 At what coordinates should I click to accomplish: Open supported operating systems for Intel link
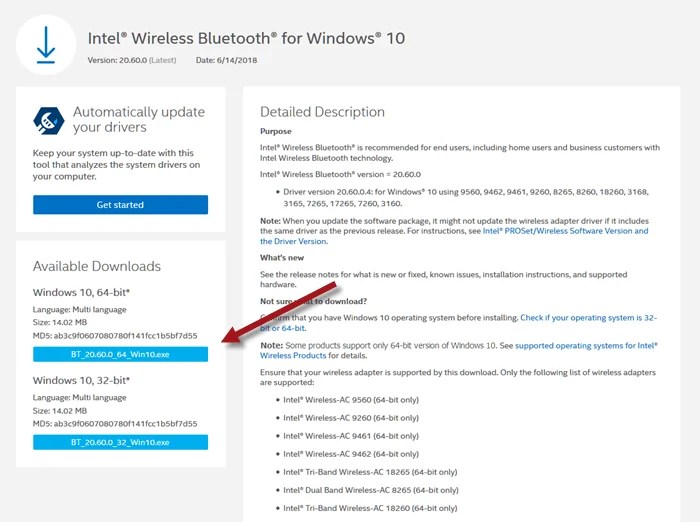click(459, 351)
